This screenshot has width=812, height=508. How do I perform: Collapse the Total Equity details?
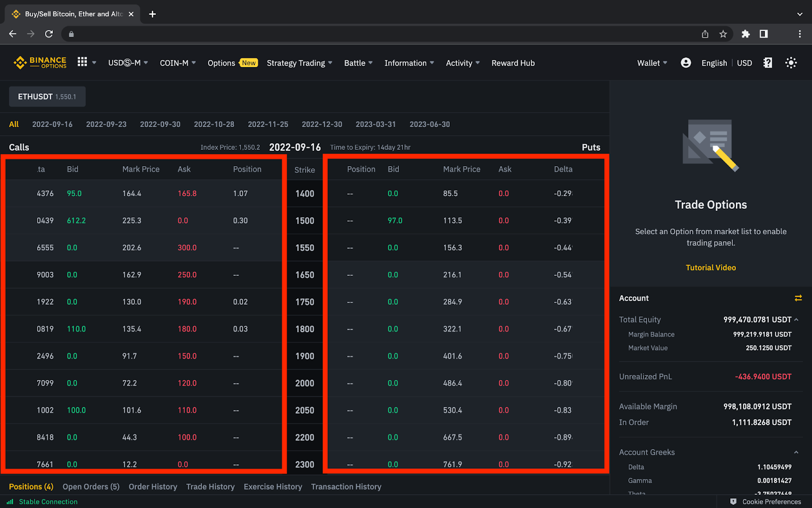tap(796, 320)
